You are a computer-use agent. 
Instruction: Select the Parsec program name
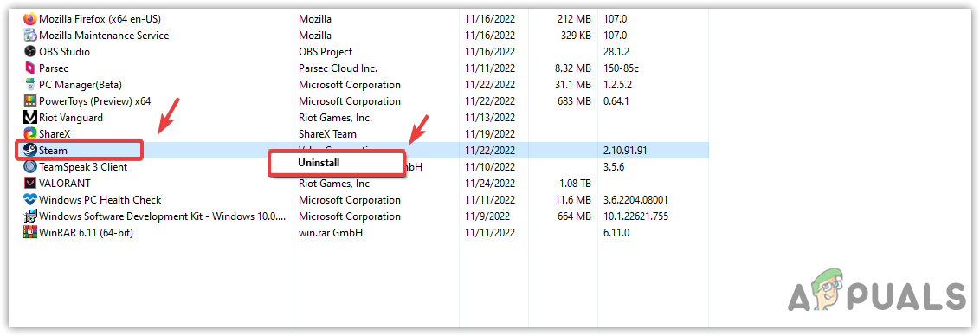(x=54, y=68)
